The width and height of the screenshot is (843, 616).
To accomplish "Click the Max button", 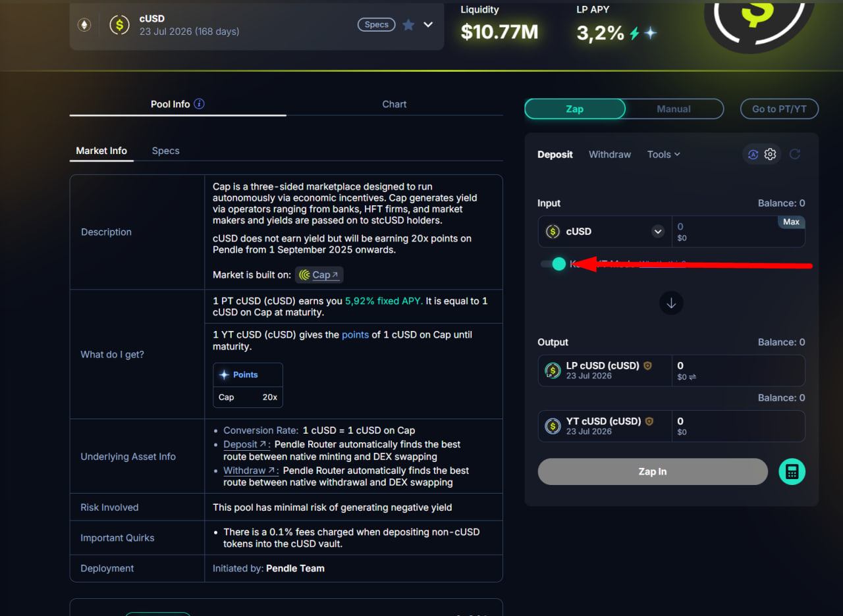I will click(x=791, y=222).
